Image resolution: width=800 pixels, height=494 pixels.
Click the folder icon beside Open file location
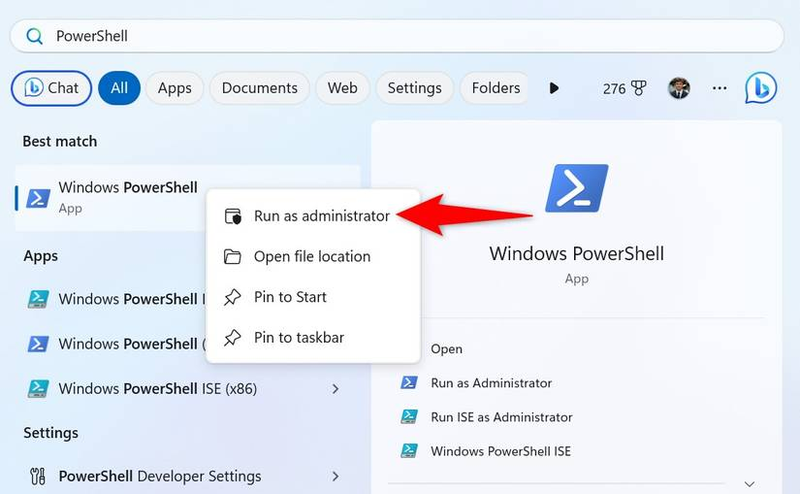(233, 256)
